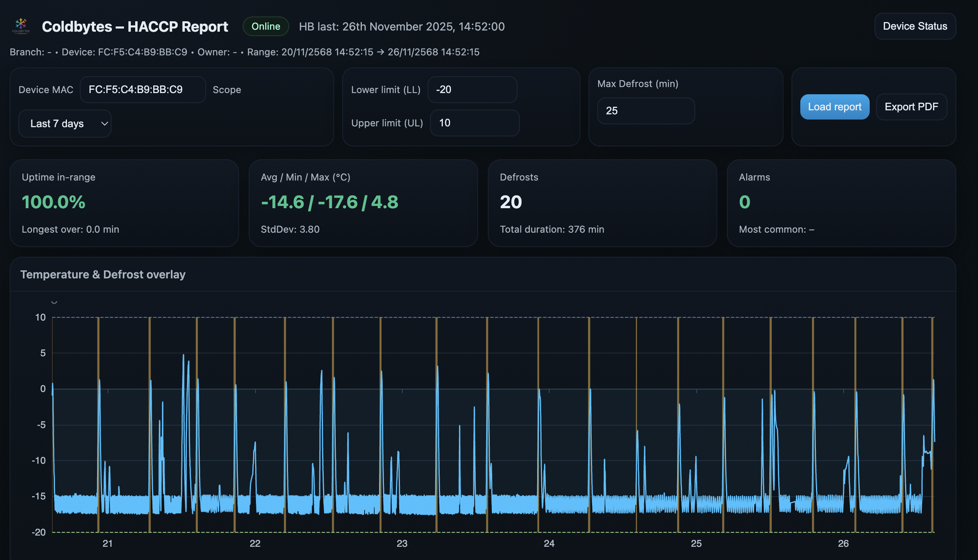Select the Avg / Min / Max stat card
Screen dimensions: 978x560
[x=362, y=203]
